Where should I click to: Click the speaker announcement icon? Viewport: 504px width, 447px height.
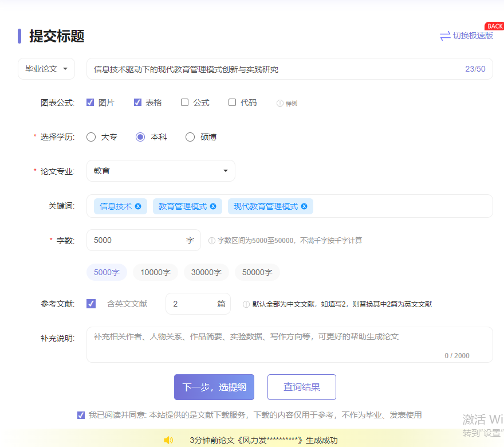coord(168,440)
